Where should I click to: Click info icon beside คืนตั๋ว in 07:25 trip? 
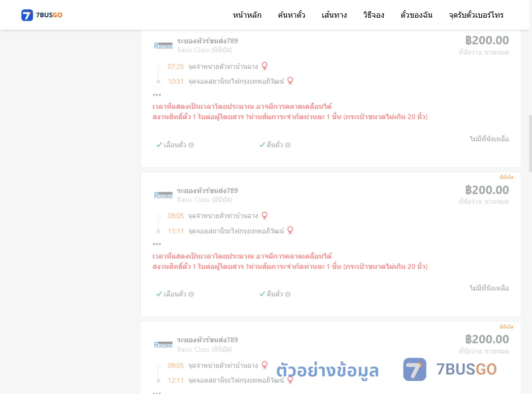pos(288,145)
